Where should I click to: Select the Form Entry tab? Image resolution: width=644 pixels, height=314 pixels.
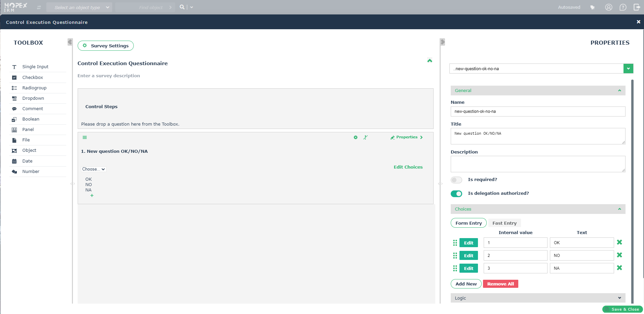click(x=468, y=223)
